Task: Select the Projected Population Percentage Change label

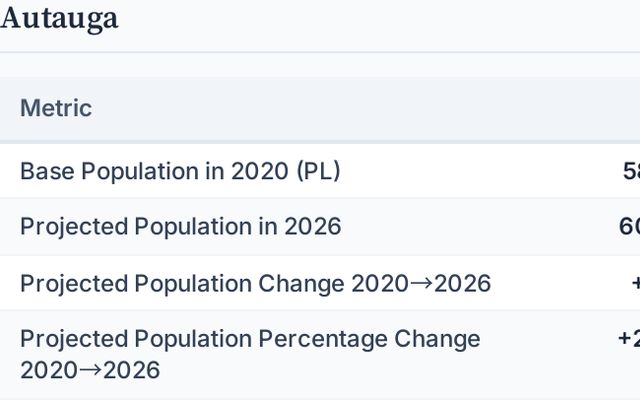Action: [250, 339]
